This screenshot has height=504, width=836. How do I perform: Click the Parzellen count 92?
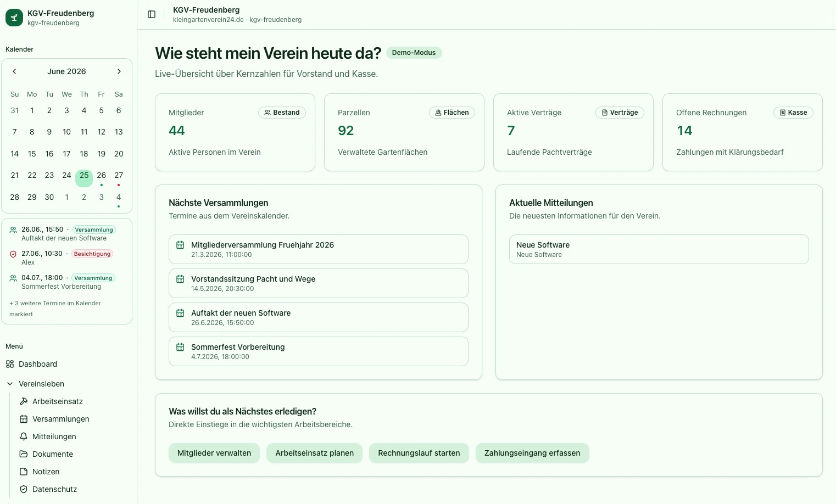point(346,131)
